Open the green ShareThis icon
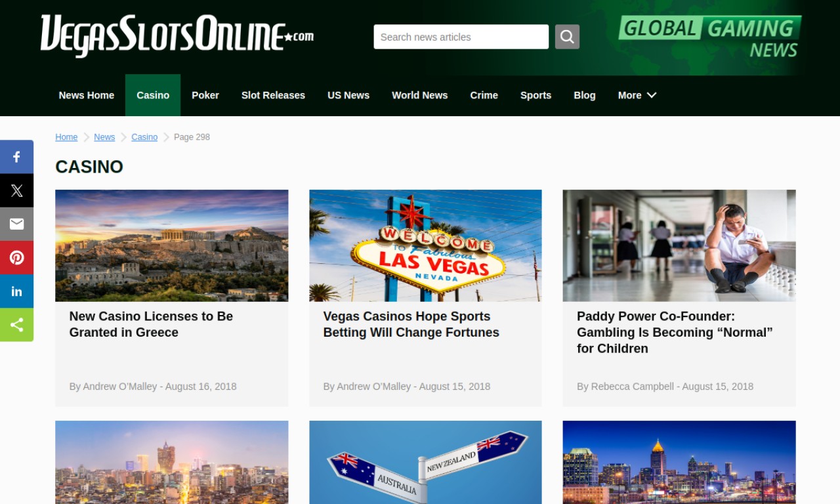The image size is (840, 504). pyautogui.click(x=16, y=325)
